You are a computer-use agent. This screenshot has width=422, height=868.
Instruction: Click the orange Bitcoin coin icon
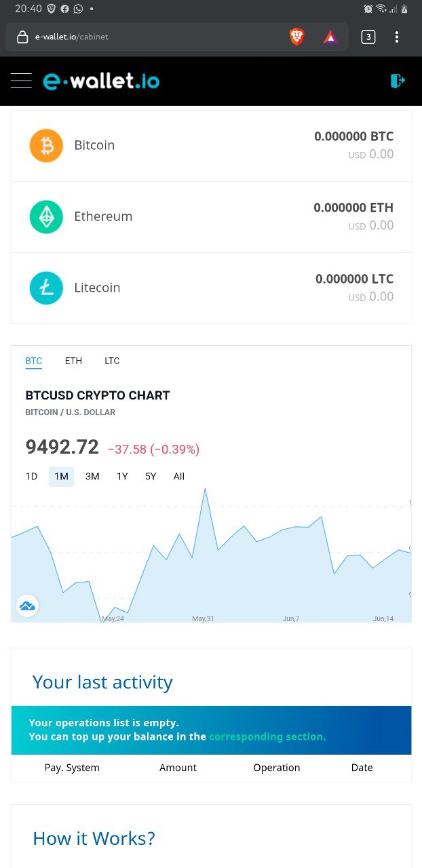point(46,146)
